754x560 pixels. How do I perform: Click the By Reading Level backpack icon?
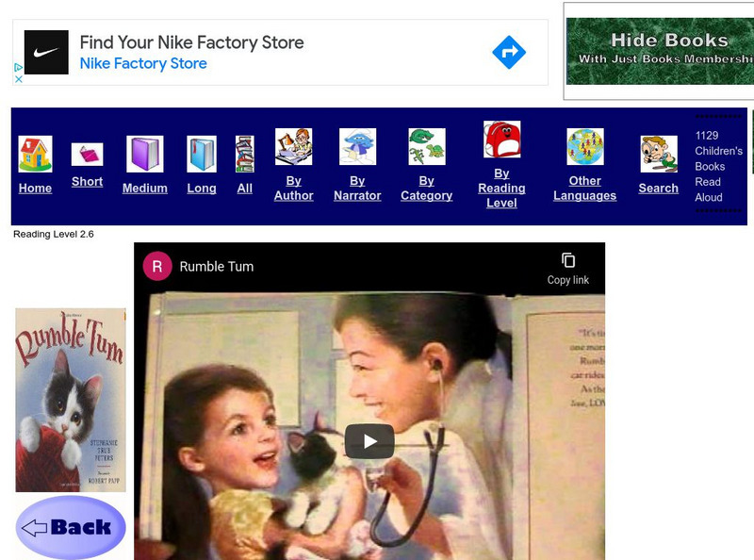point(501,139)
